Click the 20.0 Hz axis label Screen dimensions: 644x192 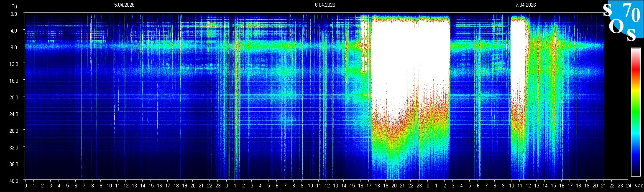point(15,97)
